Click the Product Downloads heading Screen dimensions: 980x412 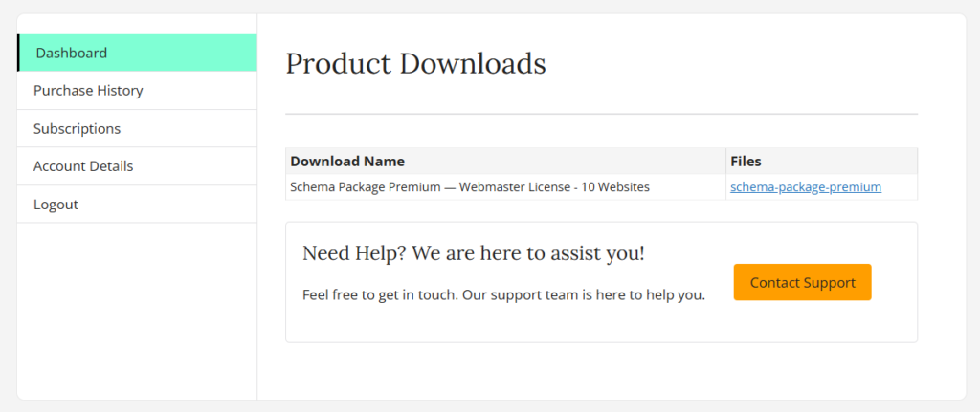[x=415, y=64]
